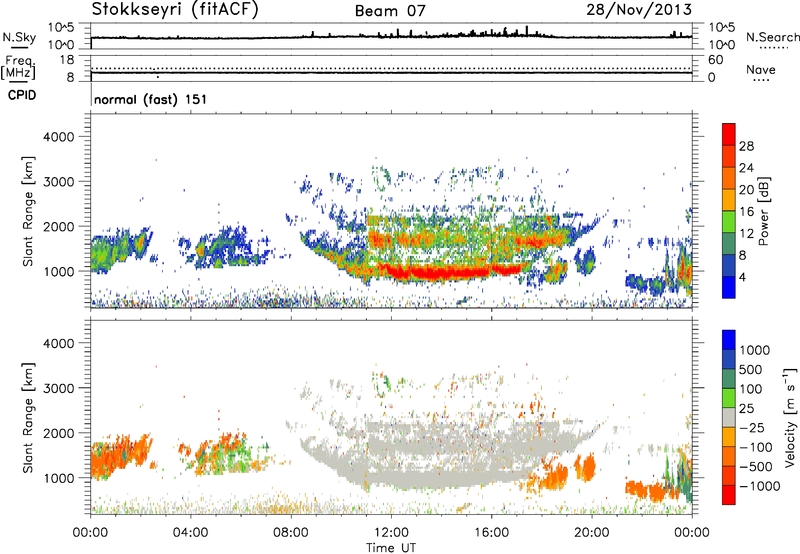Screen dimensions: 800x554
Task: Click the "08:00" time axis label
Action: 290,533
